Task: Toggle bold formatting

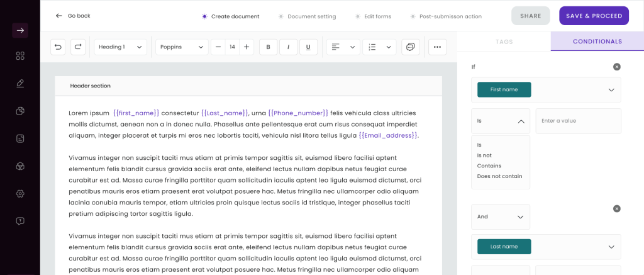Action: click(x=268, y=47)
